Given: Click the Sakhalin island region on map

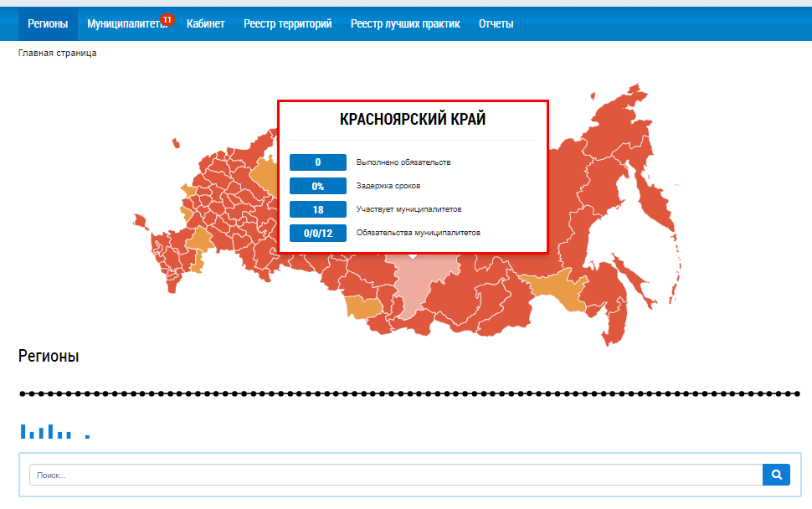Looking at the screenshot, I should coord(635,280).
